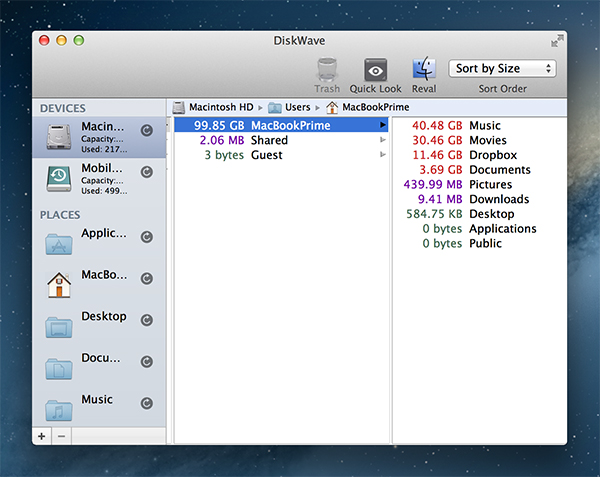This screenshot has width=600, height=477.
Task: Select the Dropbox 11.46 GB entry
Action: point(480,155)
